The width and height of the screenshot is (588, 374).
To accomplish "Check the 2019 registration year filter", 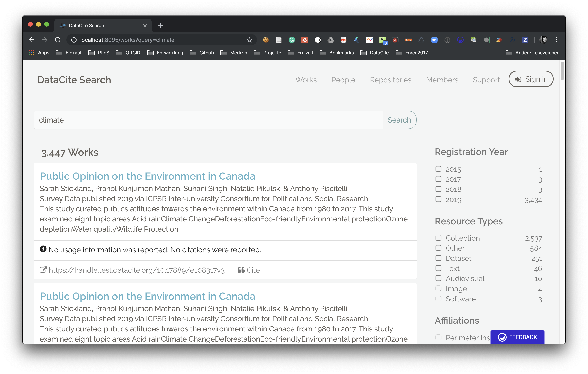I will pyautogui.click(x=438, y=199).
